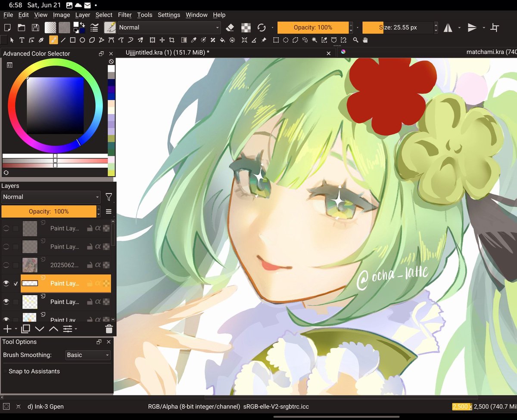Enable Snap to Assistants
517x420 pixels.
click(x=5, y=371)
